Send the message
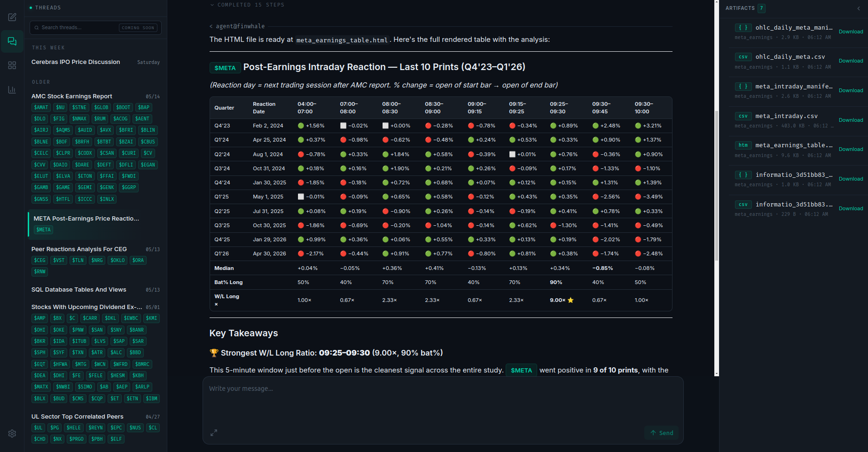Screen dimensions: 868x452 point(661,433)
